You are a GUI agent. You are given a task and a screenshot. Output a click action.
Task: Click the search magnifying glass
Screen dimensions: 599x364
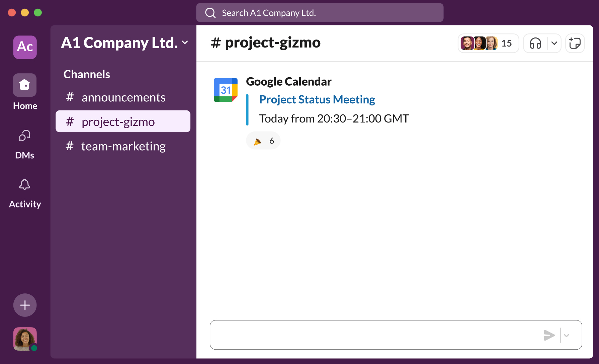(210, 12)
